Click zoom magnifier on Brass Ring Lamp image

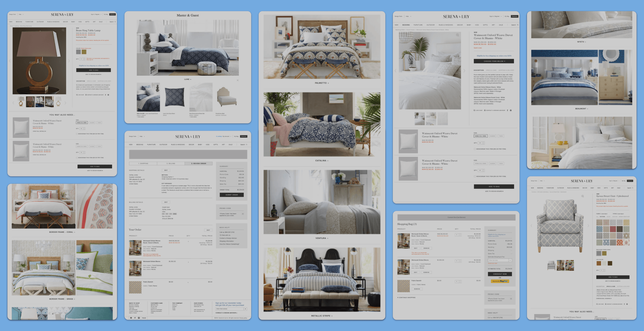[63, 30]
